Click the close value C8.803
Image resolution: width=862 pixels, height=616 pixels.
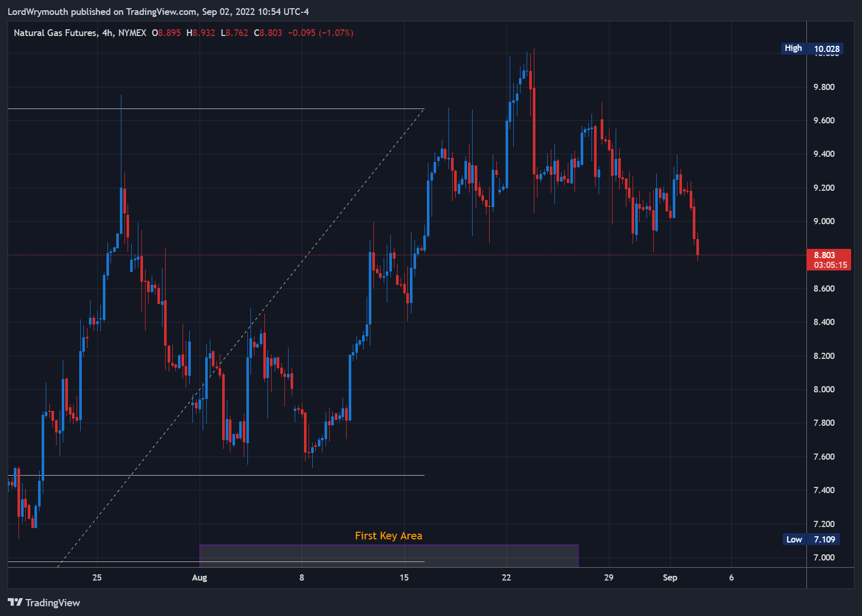tap(268, 33)
